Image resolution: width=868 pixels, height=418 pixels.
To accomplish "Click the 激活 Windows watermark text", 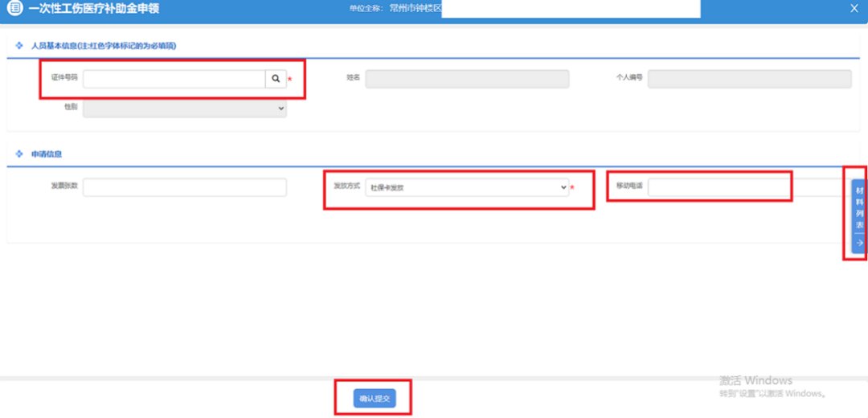I will point(755,380).
